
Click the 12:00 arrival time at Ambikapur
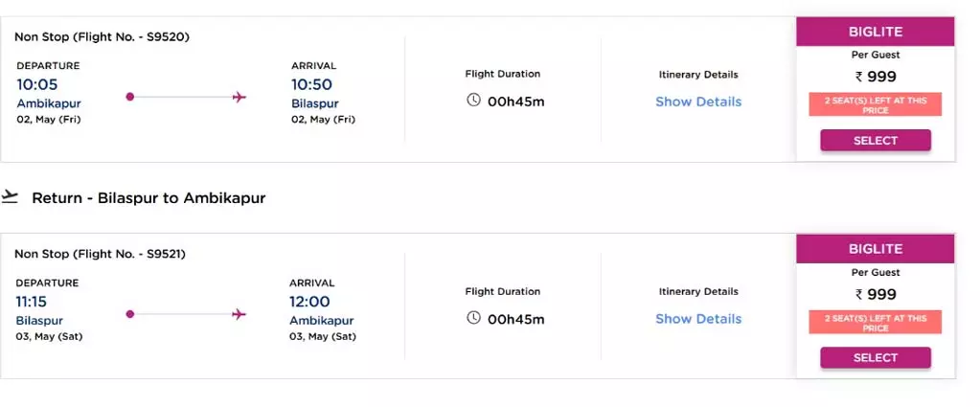pos(309,302)
